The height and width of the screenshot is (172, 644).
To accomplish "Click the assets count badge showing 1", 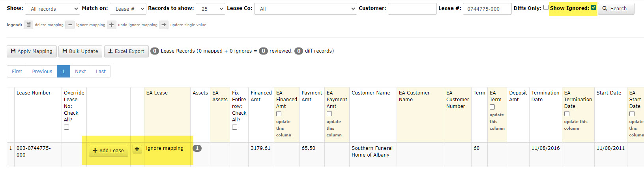I will (x=197, y=148).
